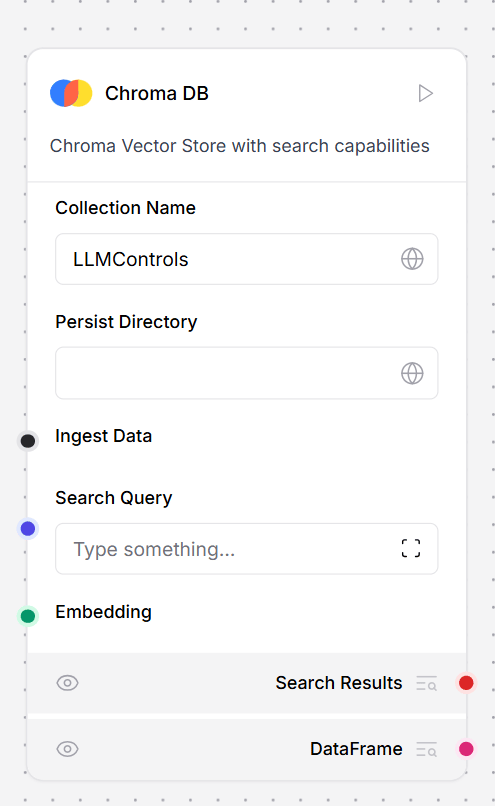Viewport: 495px width, 806px height.
Task: Click the Chroma DB colored logo icon
Action: click(71, 93)
